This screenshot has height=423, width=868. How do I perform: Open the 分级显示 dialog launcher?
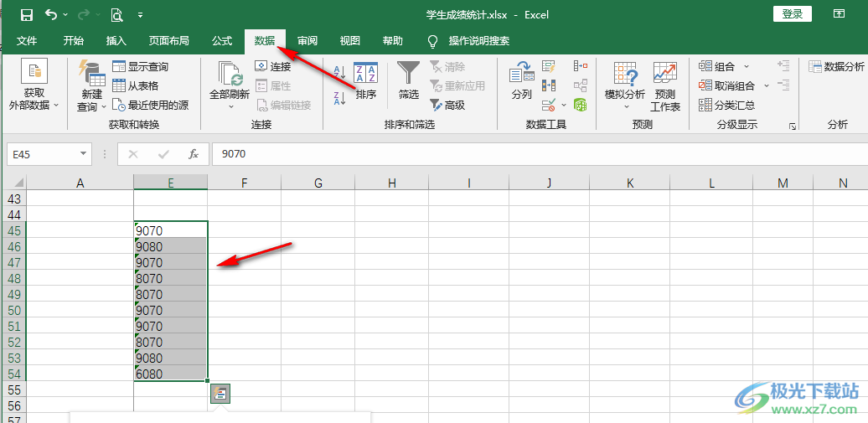793,126
